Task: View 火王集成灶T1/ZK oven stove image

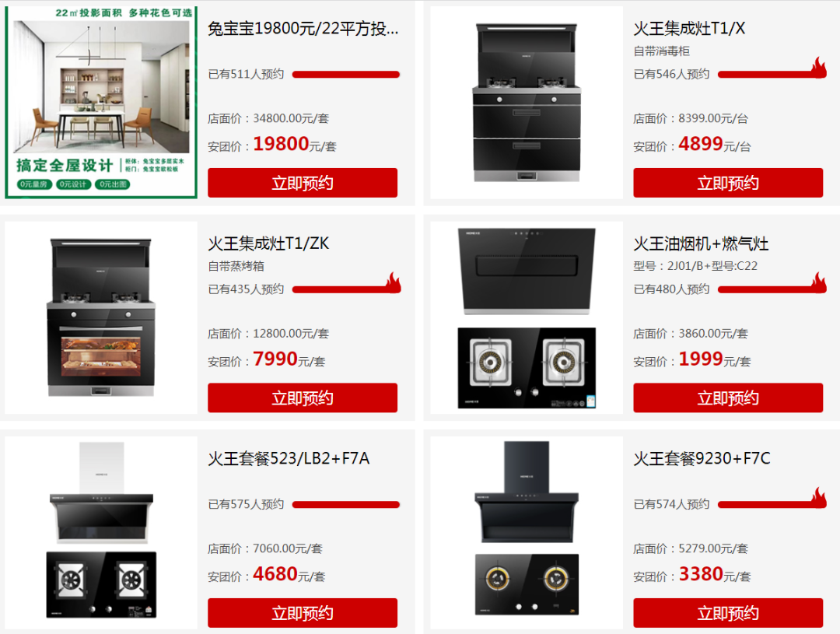Action: [101, 317]
